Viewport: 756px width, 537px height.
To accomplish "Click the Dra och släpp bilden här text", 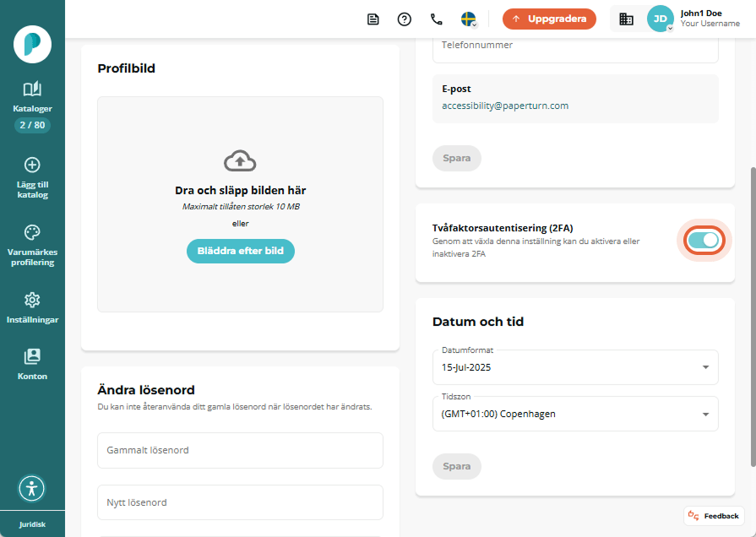I will 240,191.
